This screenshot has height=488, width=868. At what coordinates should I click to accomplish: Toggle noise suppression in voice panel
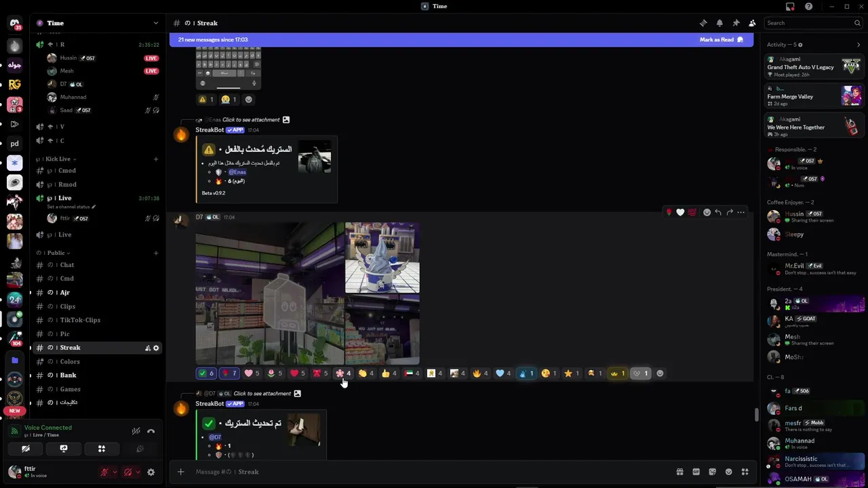[136, 431]
